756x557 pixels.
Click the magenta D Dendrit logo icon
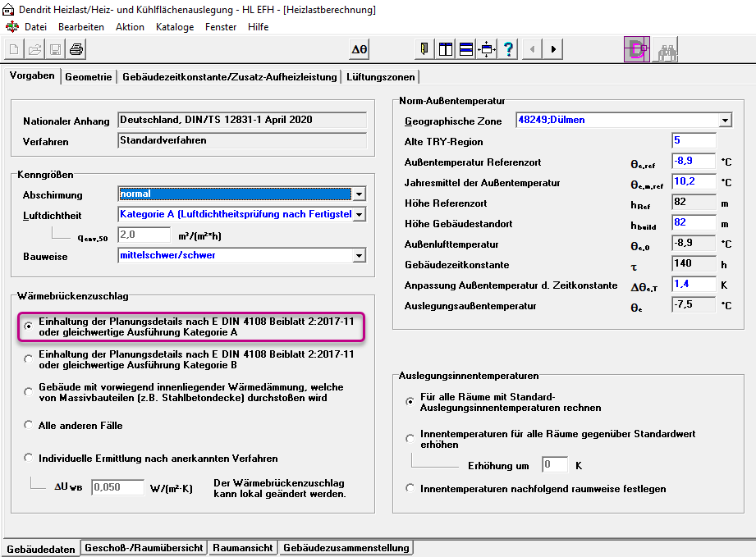click(636, 49)
